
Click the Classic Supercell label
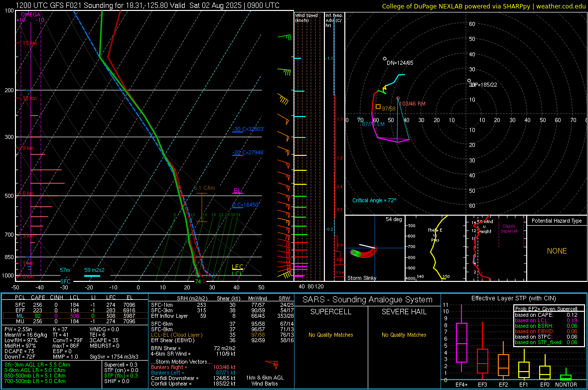(509, 229)
